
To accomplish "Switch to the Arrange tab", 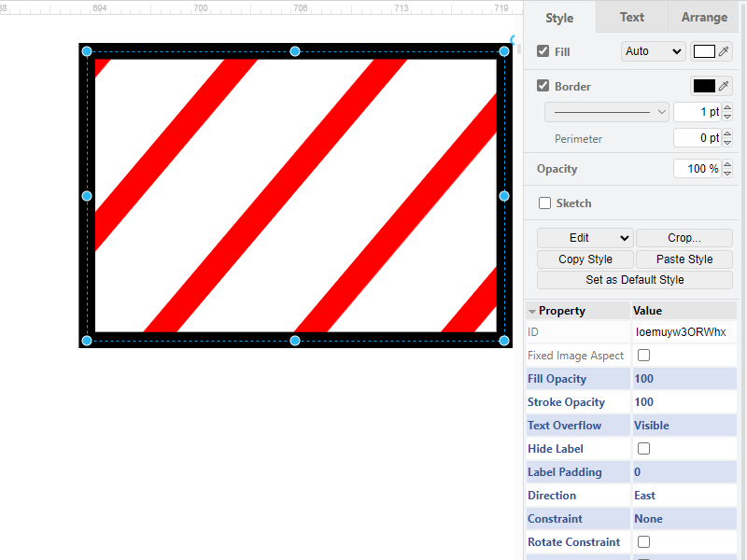I will coord(704,17).
